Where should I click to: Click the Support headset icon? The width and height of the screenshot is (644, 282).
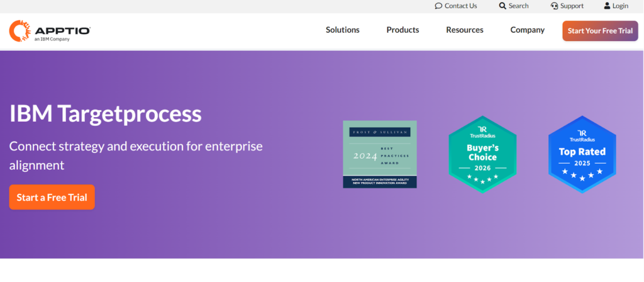pos(554,6)
